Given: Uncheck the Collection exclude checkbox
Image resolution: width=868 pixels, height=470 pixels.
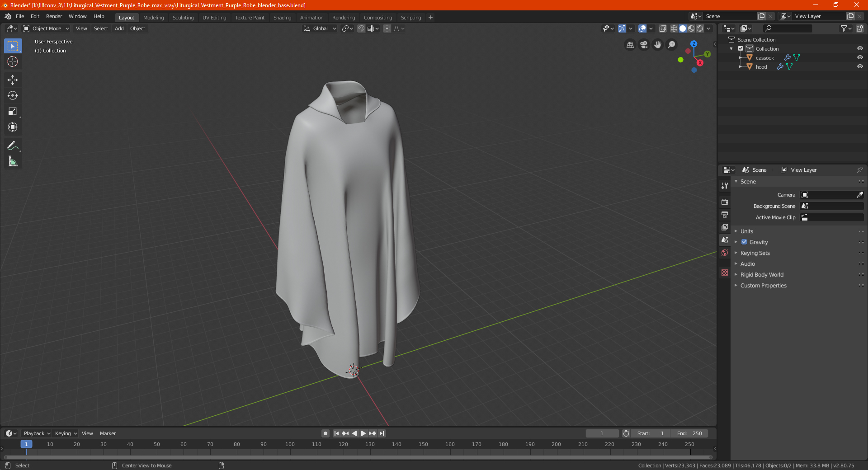Looking at the screenshot, I should click(741, 48).
